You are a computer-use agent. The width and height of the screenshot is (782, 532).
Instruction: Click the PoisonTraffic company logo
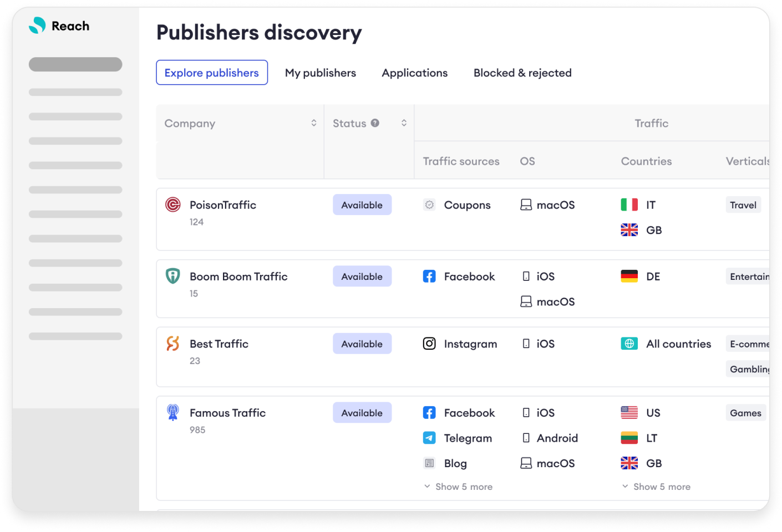point(173,205)
